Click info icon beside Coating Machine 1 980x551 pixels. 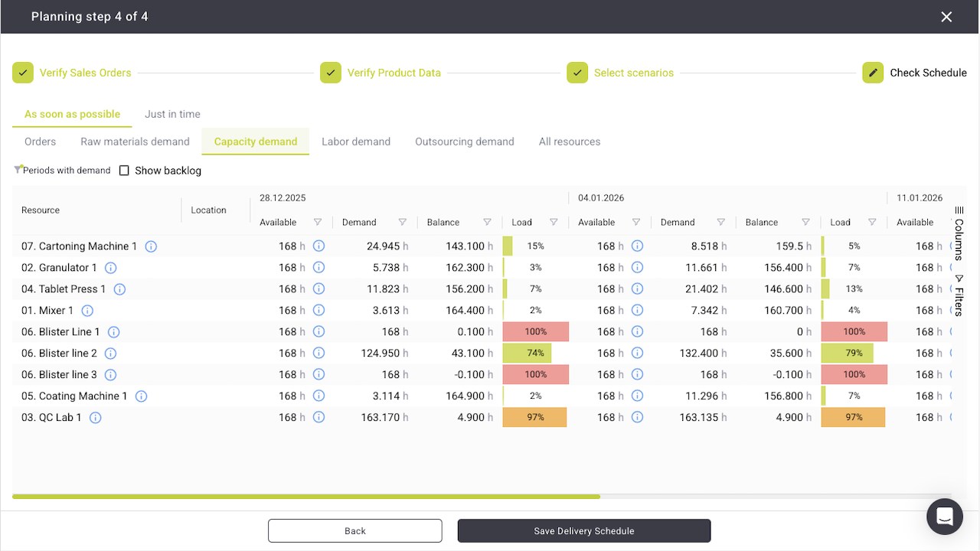tap(141, 396)
